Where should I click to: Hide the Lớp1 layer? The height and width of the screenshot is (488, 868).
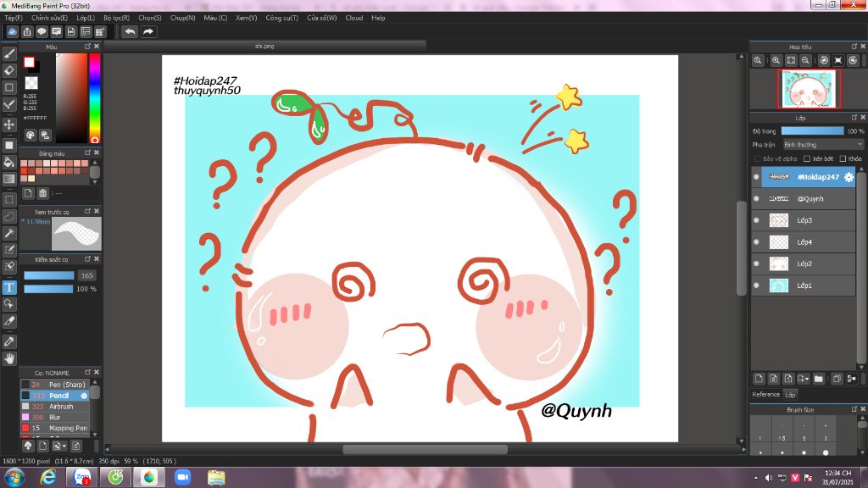756,286
